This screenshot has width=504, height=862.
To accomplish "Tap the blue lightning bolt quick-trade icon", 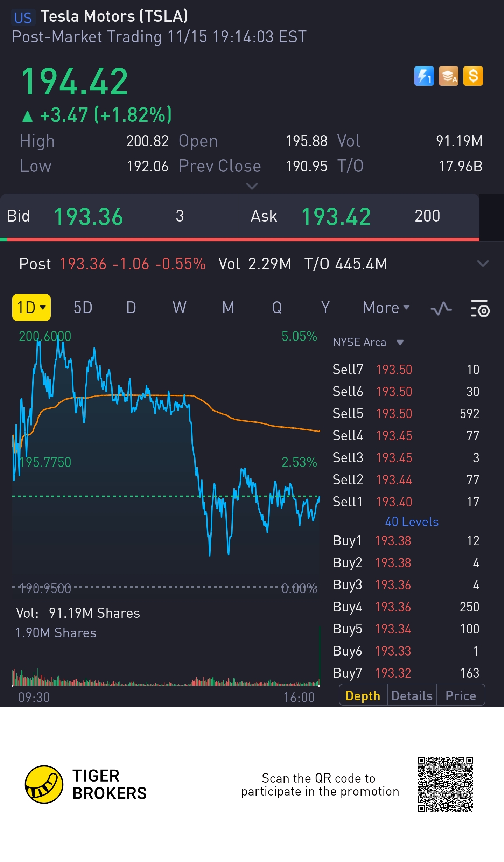I will tap(424, 76).
